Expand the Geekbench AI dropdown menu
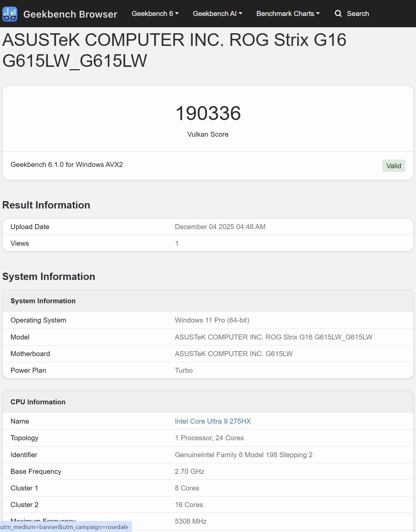This screenshot has height=532, width=416. [x=217, y=14]
